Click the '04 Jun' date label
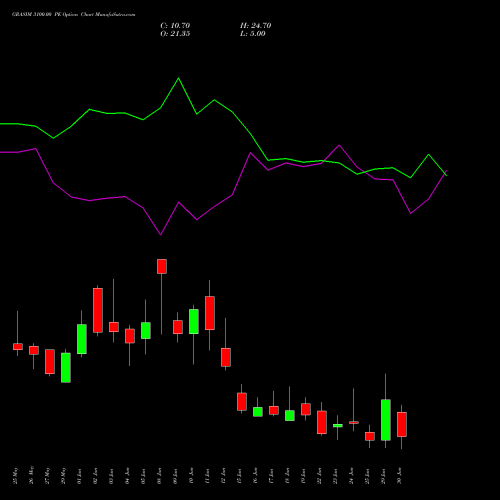Screen dimensions: 500x500 (127, 476)
